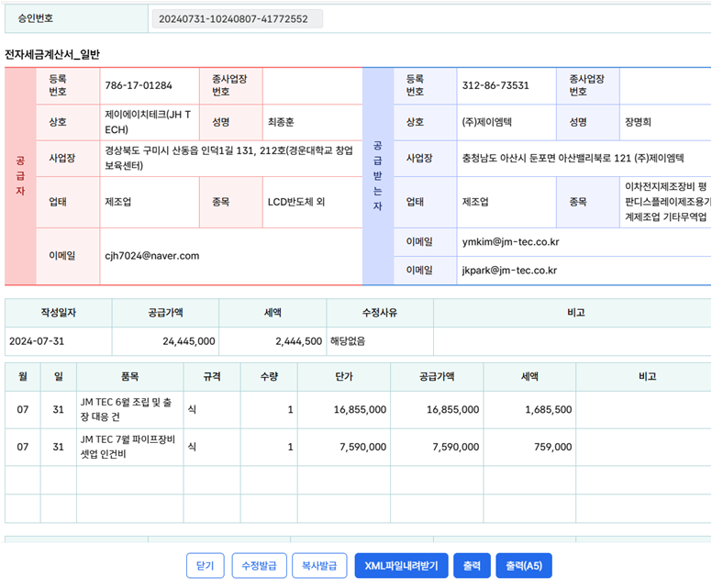Viewport: 712px width, 588px height.
Task: Click recipient registration number 312-86-73531
Action: 495,85
